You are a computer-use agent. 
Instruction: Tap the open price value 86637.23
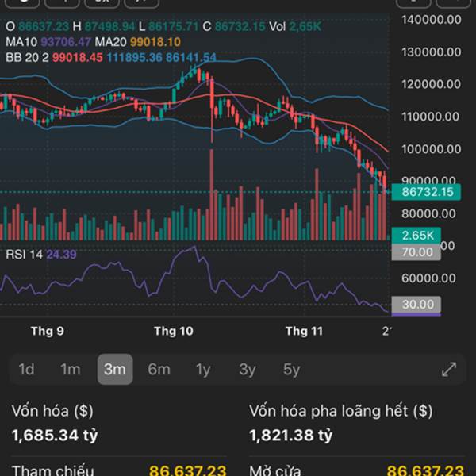[x=44, y=26]
